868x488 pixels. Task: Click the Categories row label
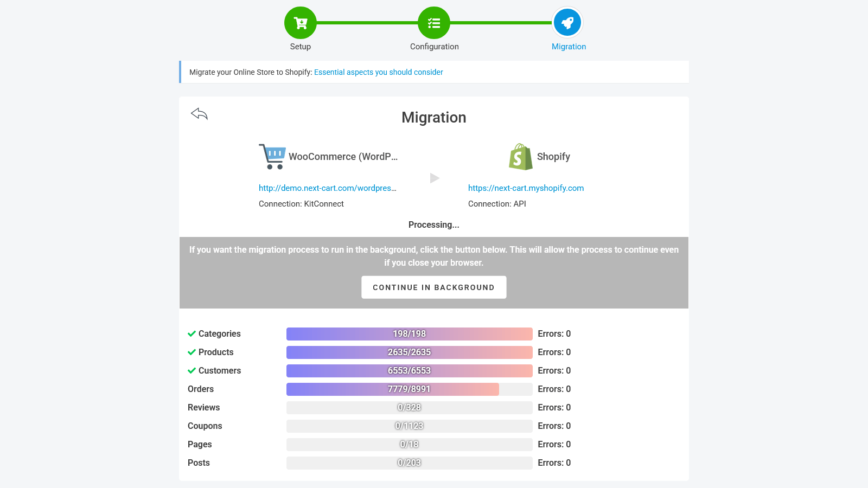pyautogui.click(x=220, y=334)
